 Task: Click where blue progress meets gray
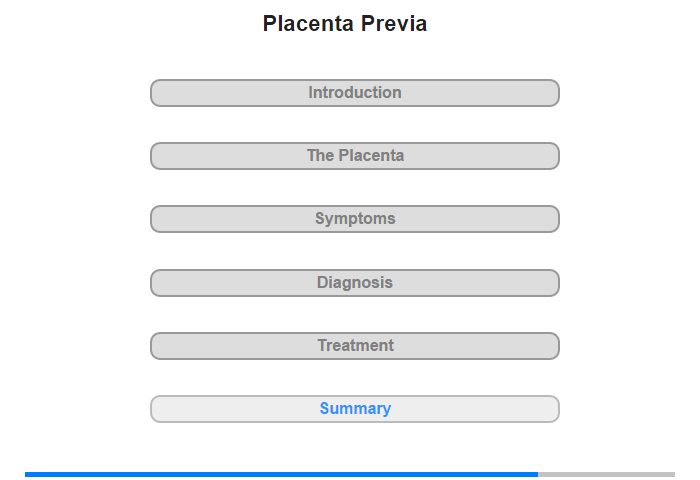pos(538,474)
